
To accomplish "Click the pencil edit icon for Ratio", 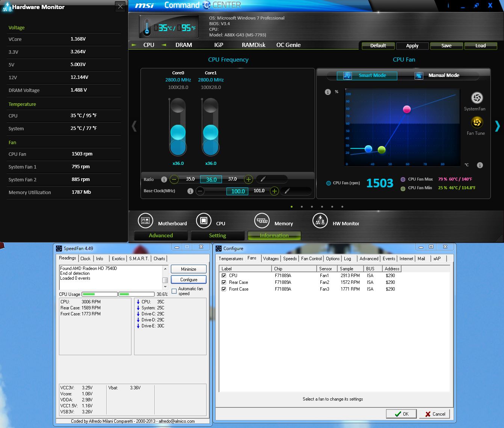I will [263, 179].
